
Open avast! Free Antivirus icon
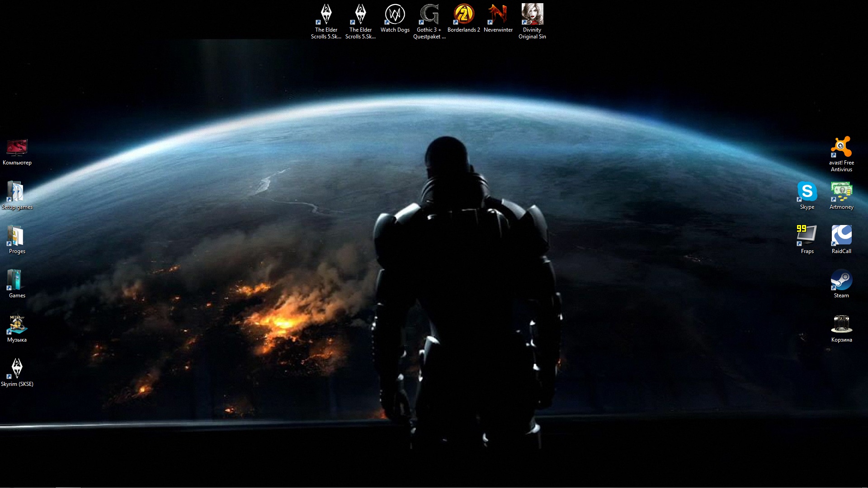(x=842, y=154)
